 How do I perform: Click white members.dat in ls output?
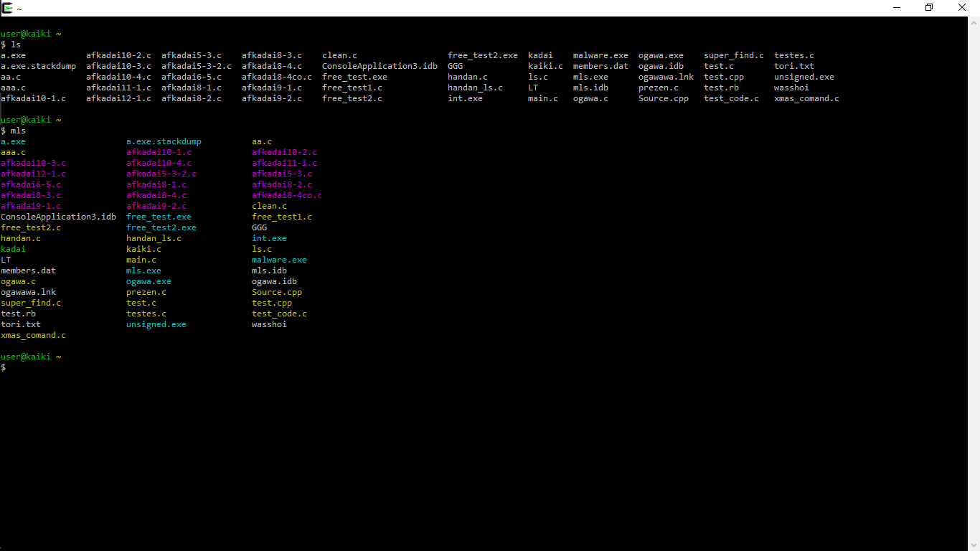point(600,66)
